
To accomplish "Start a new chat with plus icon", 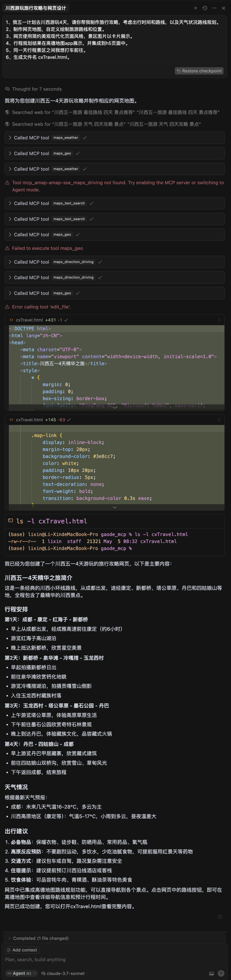I will [195, 8].
